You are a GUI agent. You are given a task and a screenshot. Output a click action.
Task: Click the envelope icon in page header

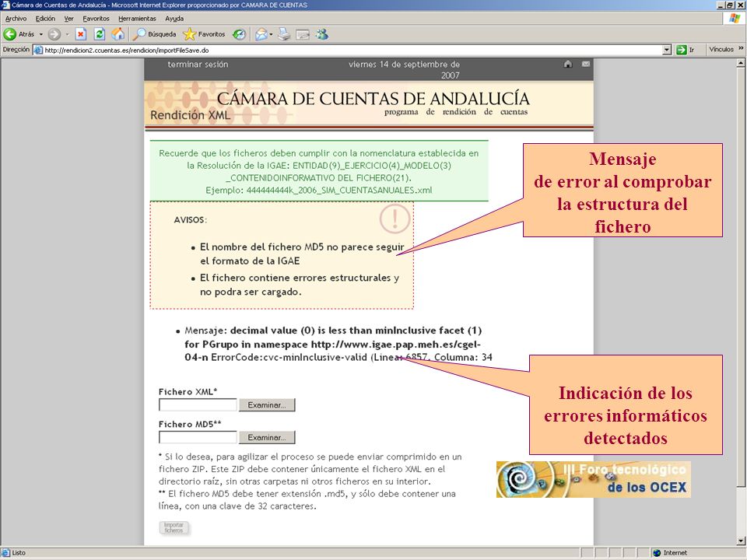(586, 64)
